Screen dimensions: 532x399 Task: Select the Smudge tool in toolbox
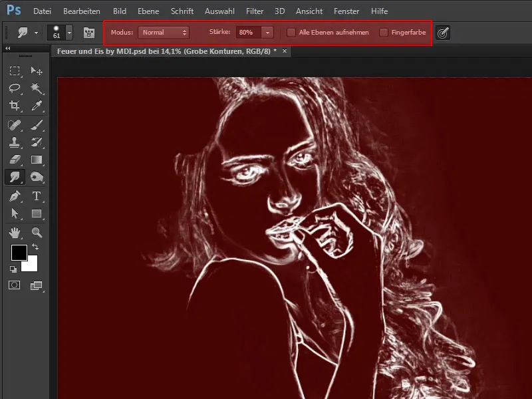pyautogui.click(x=15, y=177)
